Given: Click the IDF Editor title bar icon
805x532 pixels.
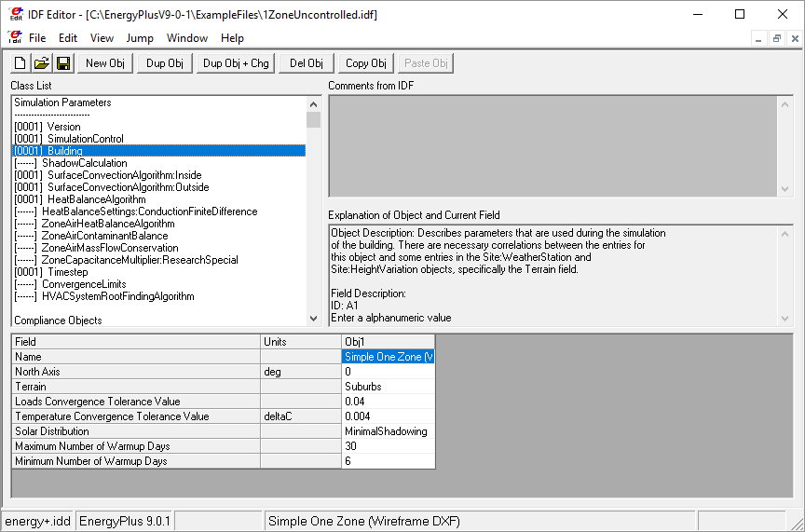Looking at the screenshot, I should coord(17,14).
